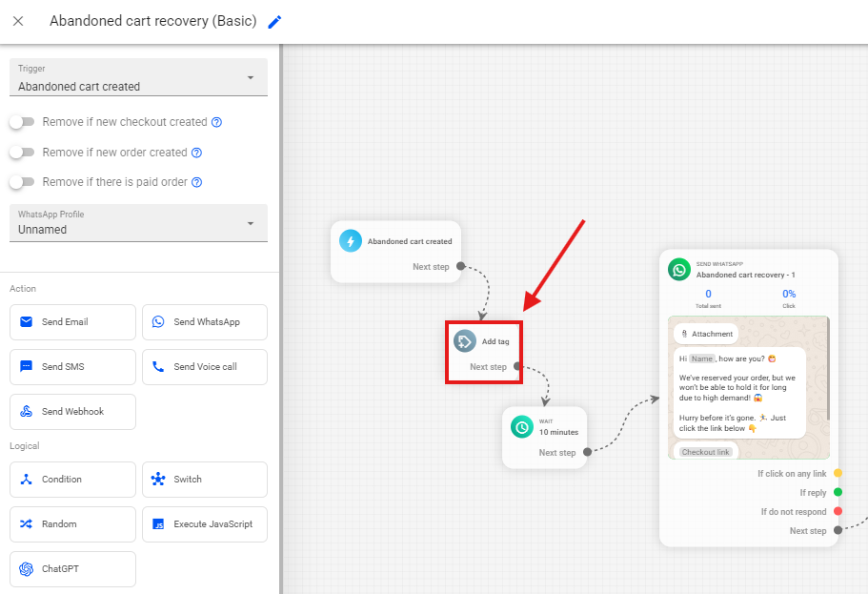The image size is (868, 594).
Task: Click the lightning trigger node icon
Action: point(351,241)
